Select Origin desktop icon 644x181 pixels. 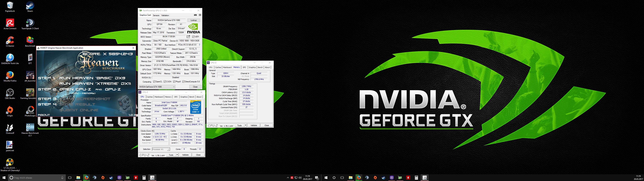tap(10, 111)
